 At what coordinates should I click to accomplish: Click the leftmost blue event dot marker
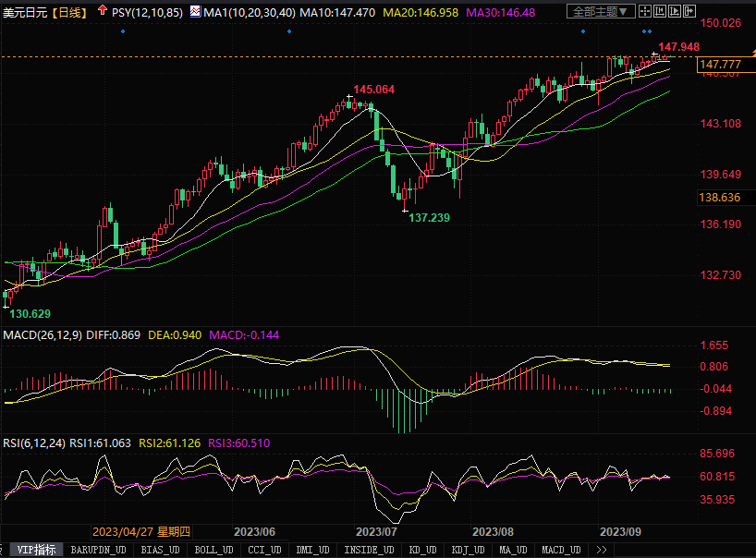(121, 31)
